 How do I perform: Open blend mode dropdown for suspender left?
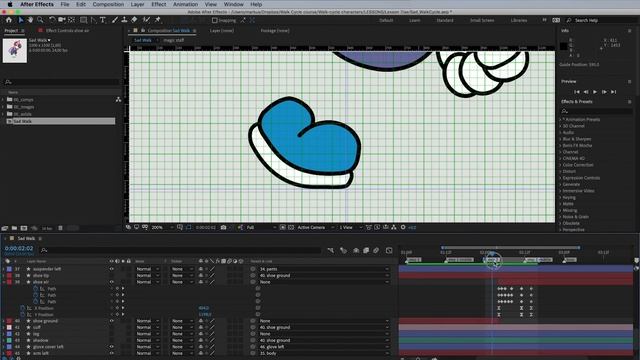point(148,269)
